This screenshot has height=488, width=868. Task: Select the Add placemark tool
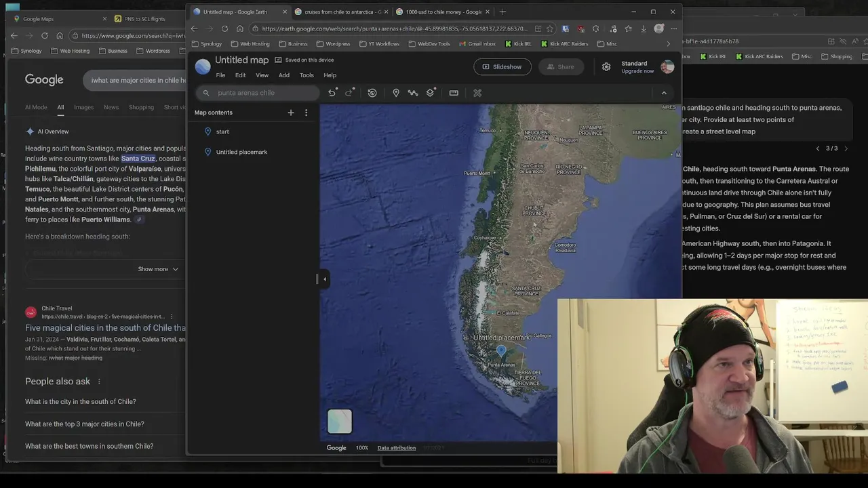coord(396,93)
